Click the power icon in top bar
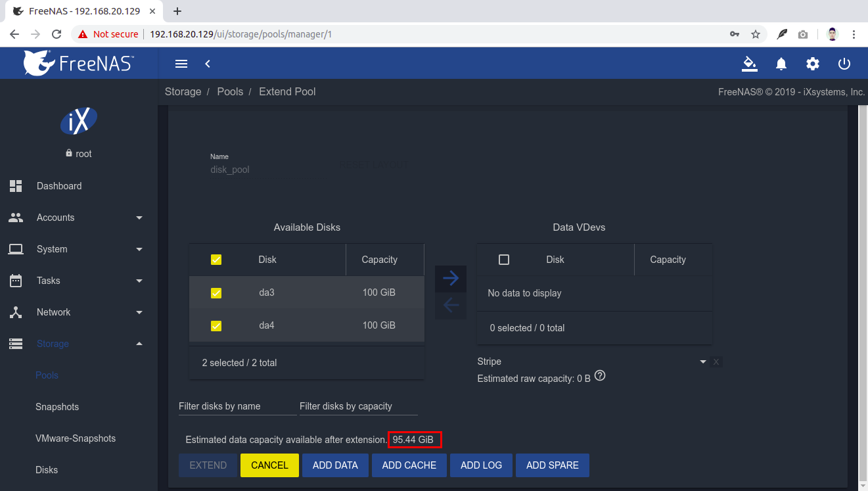The height and width of the screenshot is (491, 868). 844,64
